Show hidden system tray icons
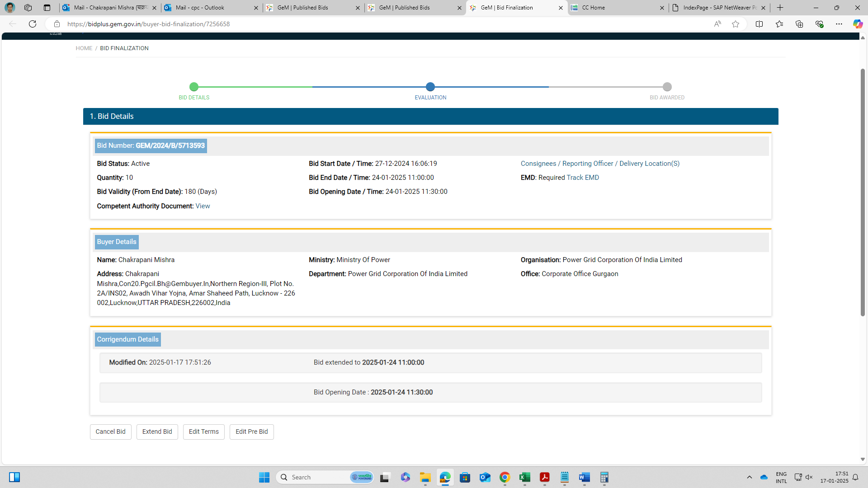Viewport: 868px width, 488px height. 750,477
